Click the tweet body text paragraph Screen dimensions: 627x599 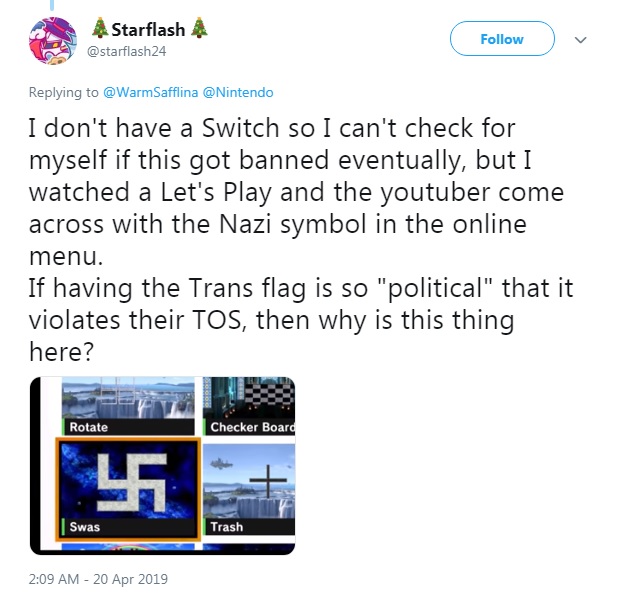click(x=301, y=240)
